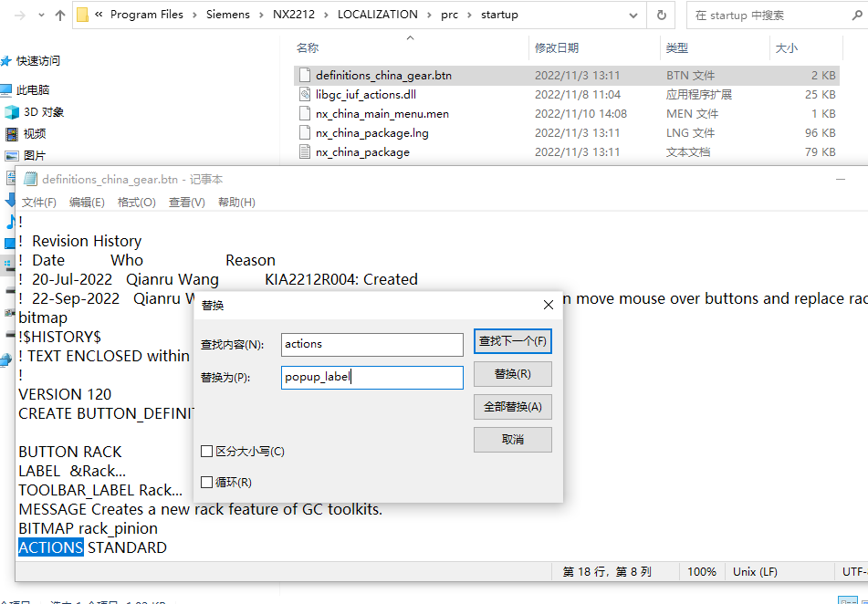Image resolution: width=868 pixels, height=604 pixels.
Task: Select the nx_china_main_menu.men file icon
Action: tap(305, 114)
